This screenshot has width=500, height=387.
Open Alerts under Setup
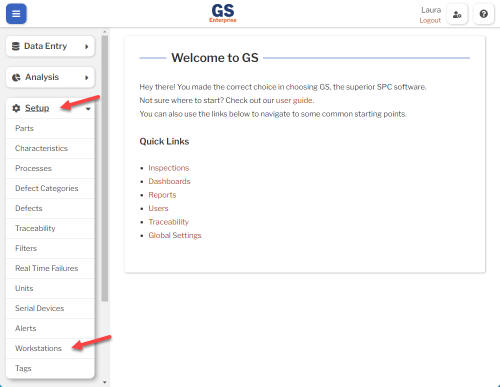(50, 328)
